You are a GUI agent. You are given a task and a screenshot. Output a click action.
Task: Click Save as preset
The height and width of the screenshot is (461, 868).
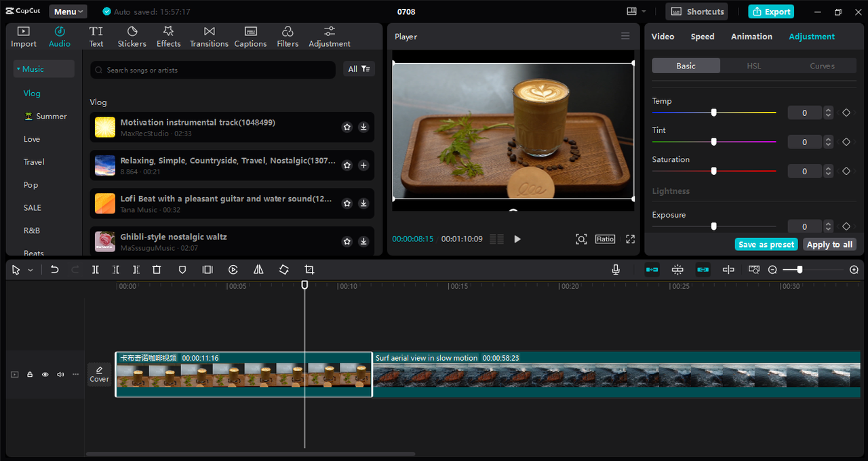(x=766, y=245)
